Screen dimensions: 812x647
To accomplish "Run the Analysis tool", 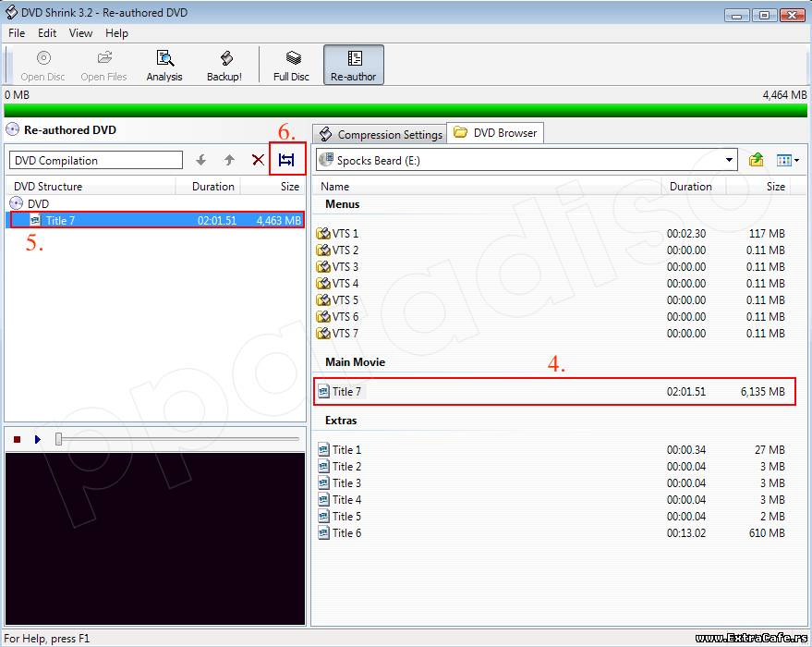I will [164, 65].
